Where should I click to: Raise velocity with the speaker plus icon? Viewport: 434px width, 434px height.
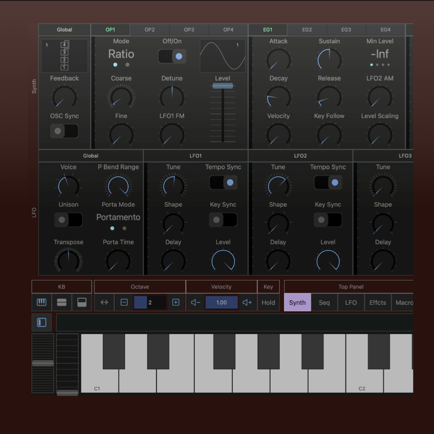(247, 302)
